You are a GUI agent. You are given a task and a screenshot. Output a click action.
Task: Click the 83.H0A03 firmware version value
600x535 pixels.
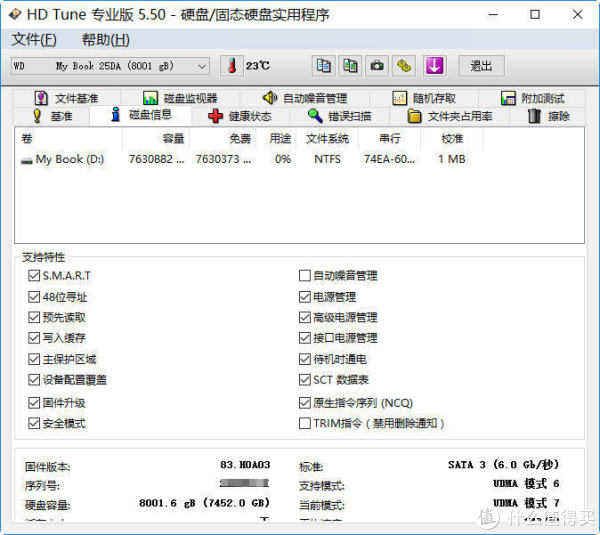pyautogui.click(x=245, y=465)
